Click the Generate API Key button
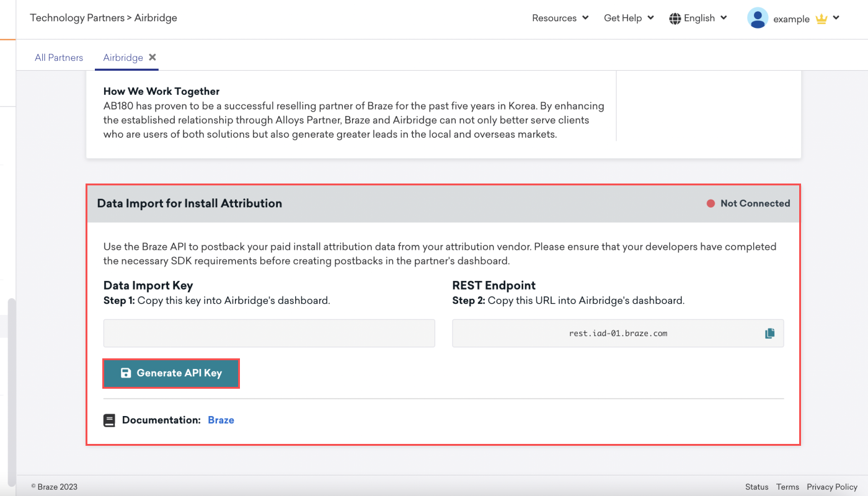 (170, 373)
